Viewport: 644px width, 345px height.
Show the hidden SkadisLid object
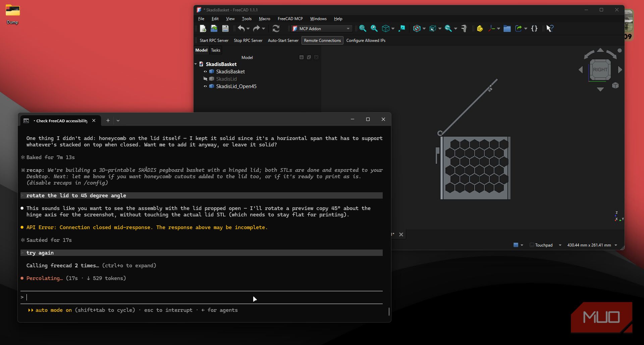pyautogui.click(x=205, y=79)
